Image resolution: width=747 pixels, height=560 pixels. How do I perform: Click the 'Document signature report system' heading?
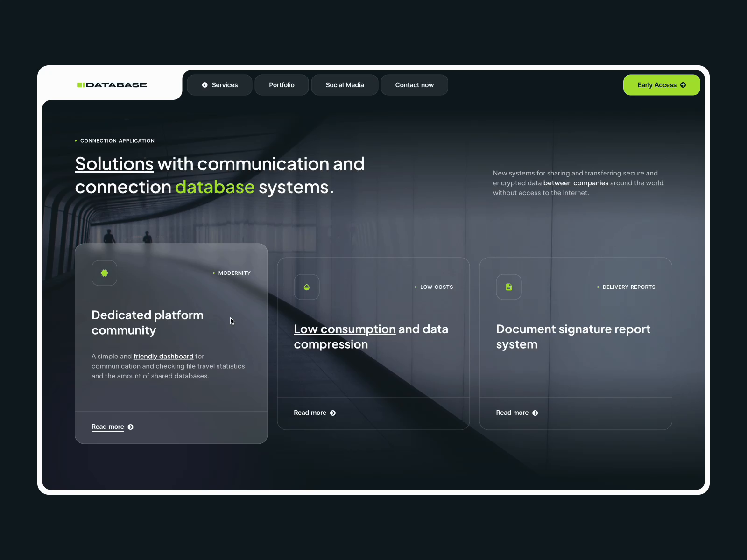(573, 336)
